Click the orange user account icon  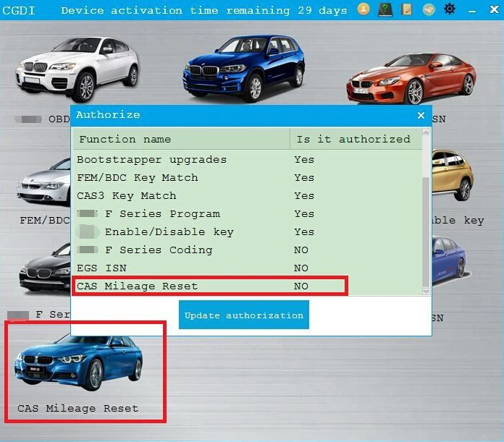(x=364, y=9)
